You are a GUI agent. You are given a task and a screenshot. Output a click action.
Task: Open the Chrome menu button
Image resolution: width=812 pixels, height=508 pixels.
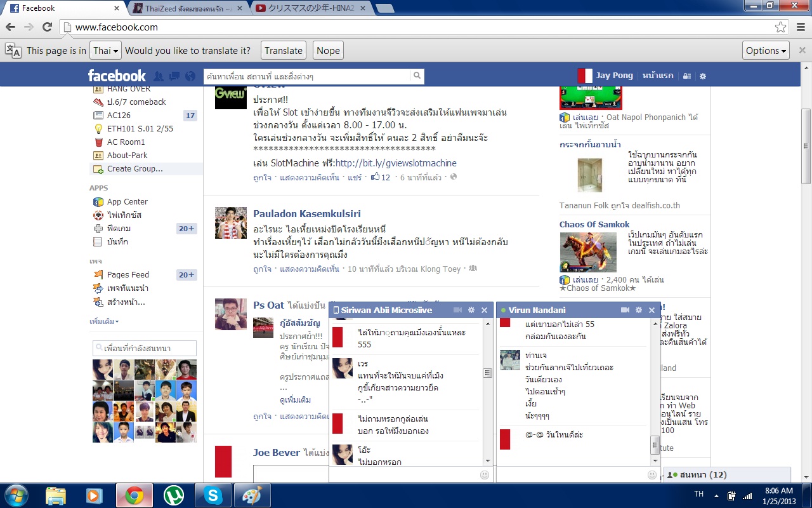tap(799, 27)
